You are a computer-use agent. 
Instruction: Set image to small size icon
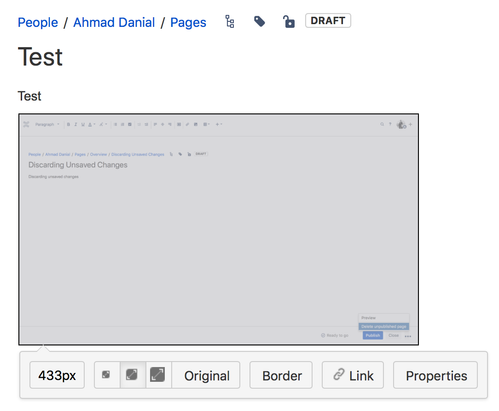(x=107, y=375)
